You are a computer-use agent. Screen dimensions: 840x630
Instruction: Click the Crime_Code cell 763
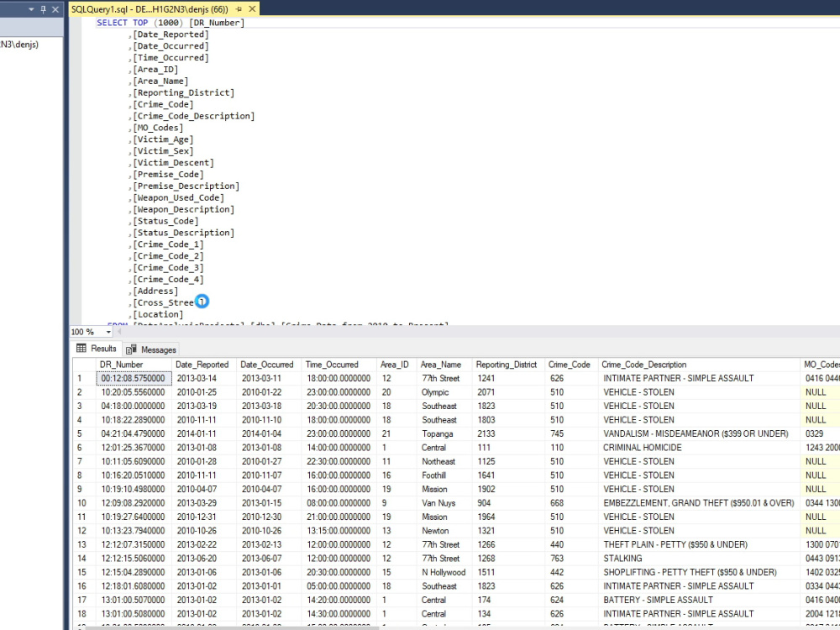point(571,559)
